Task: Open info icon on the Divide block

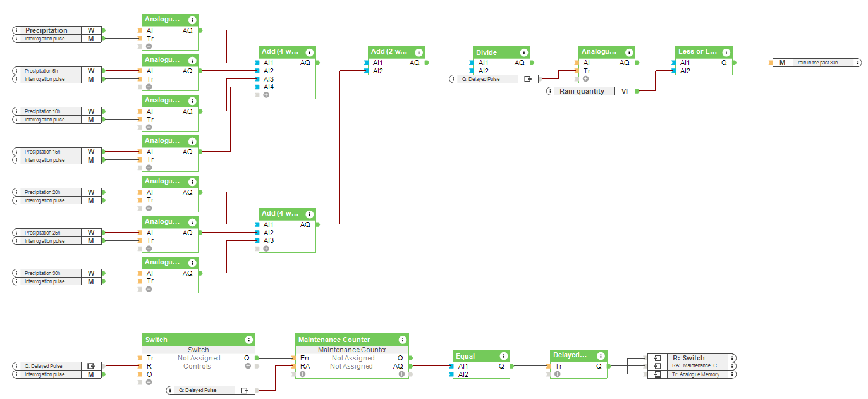Action: 523,52
